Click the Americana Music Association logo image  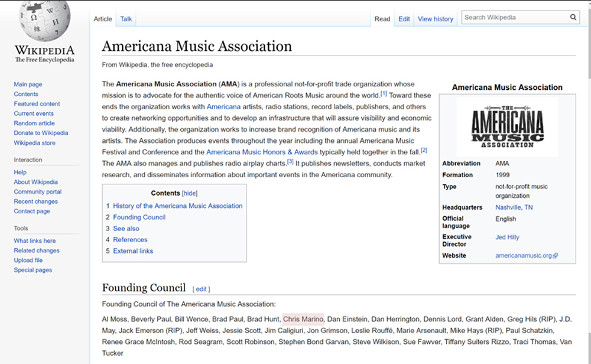507,126
